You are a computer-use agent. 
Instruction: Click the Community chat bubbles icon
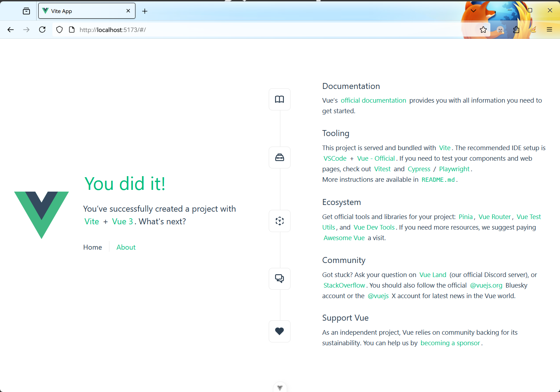(x=280, y=279)
